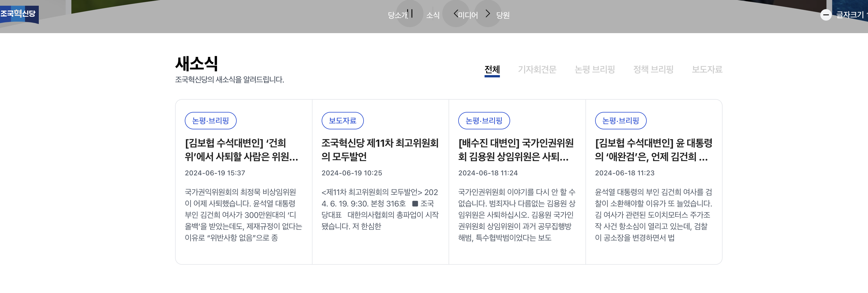Go to previous banner slide
The height and width of the screenshot is (293, 868).
tap(456, 13)
